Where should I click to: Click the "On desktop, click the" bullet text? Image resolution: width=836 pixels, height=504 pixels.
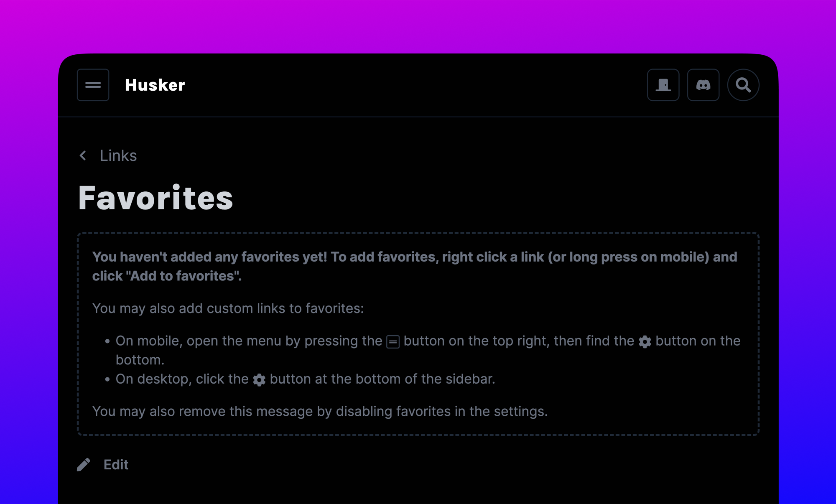[x=182, y=379]
